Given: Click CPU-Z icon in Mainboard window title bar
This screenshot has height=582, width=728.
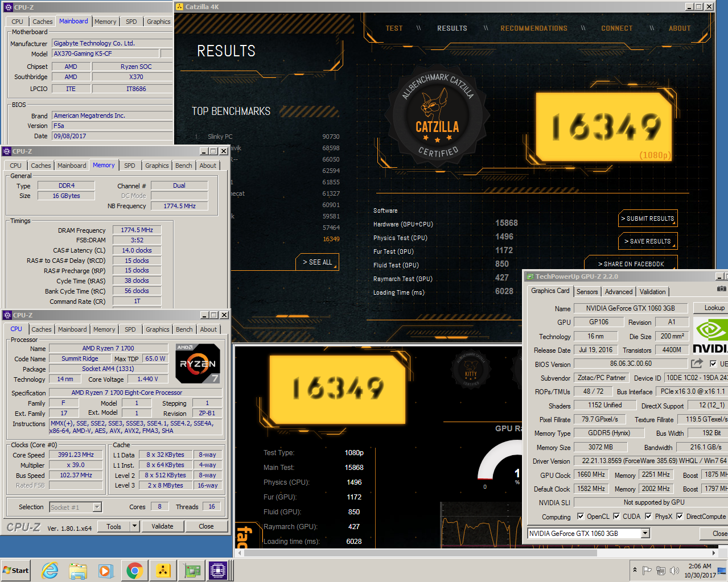Looking at the screenshot, I should (8, 7).
